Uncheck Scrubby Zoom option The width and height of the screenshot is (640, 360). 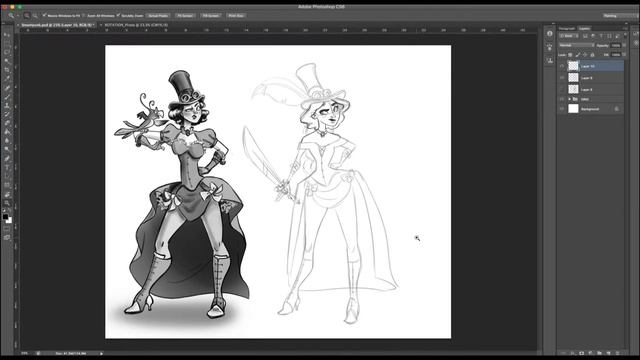tap(118, 15)
